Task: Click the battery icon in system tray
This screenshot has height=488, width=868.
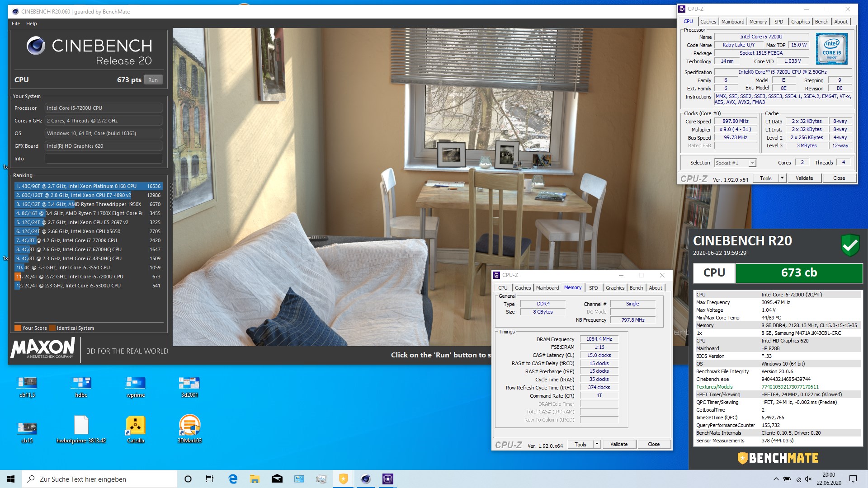Action: pyautogui.click(x=787, y=479)
